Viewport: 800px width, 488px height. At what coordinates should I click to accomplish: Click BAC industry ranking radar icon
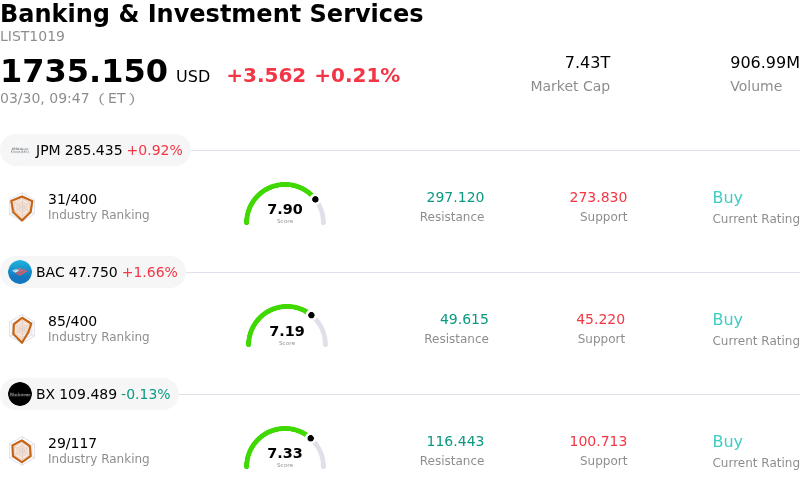[21, 329]
